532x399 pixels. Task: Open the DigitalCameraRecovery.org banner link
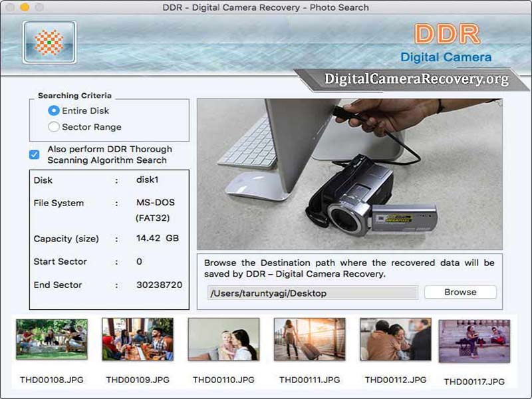(x=416, y=79)
